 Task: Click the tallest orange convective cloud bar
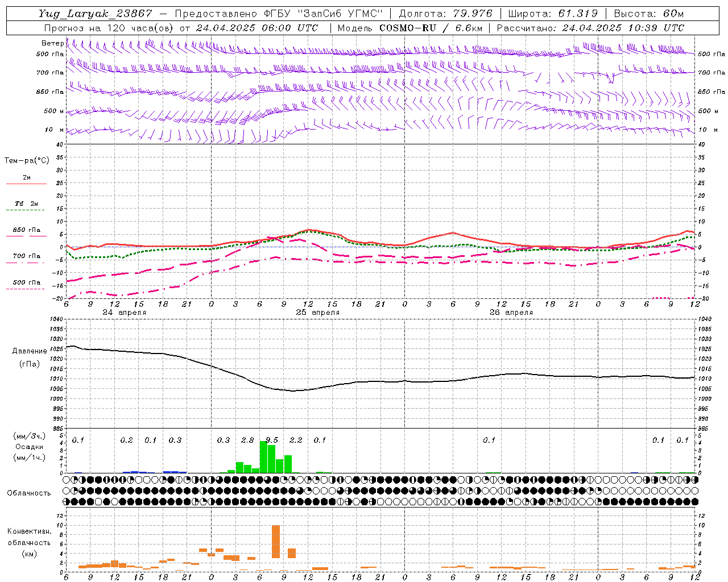[276, 542]
